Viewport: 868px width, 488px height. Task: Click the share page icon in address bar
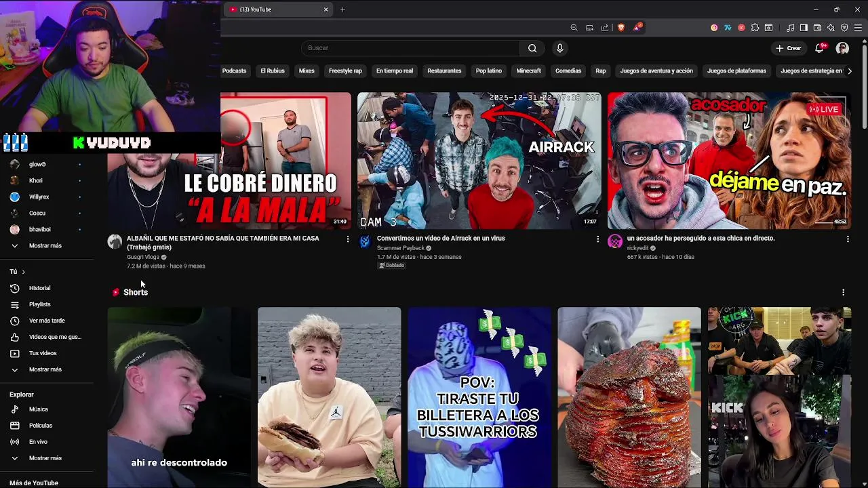click(604, 28)
